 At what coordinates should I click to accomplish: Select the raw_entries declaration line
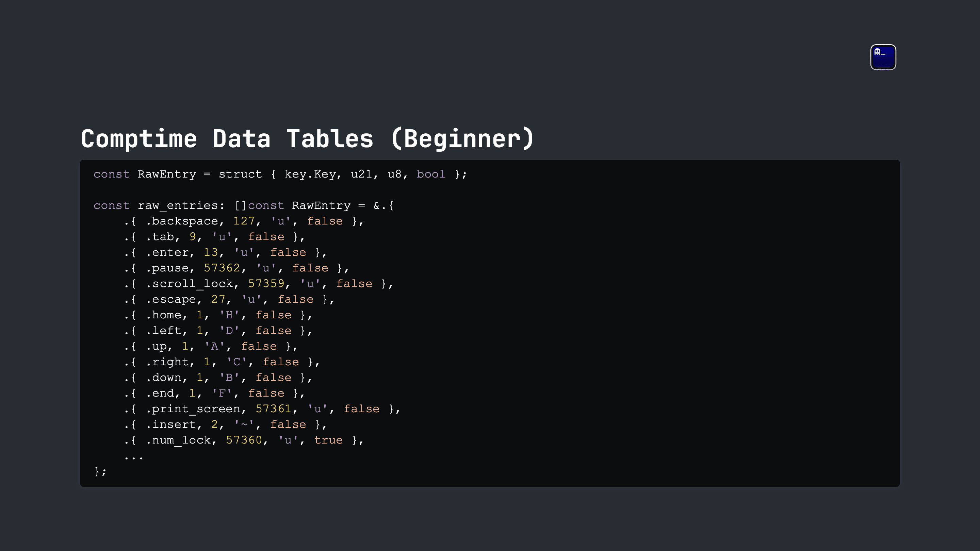pyautogui.click(x=244, y=206)
